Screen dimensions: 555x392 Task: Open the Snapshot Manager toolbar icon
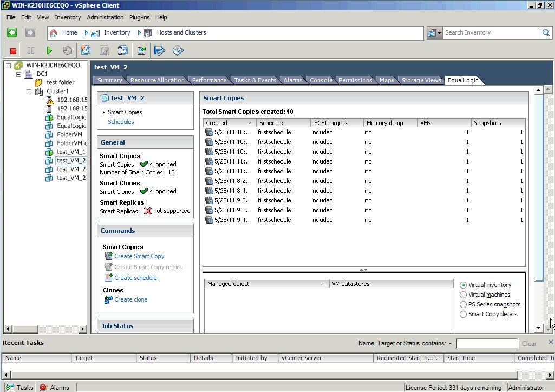pyautogui.click(x=123, y=50)
